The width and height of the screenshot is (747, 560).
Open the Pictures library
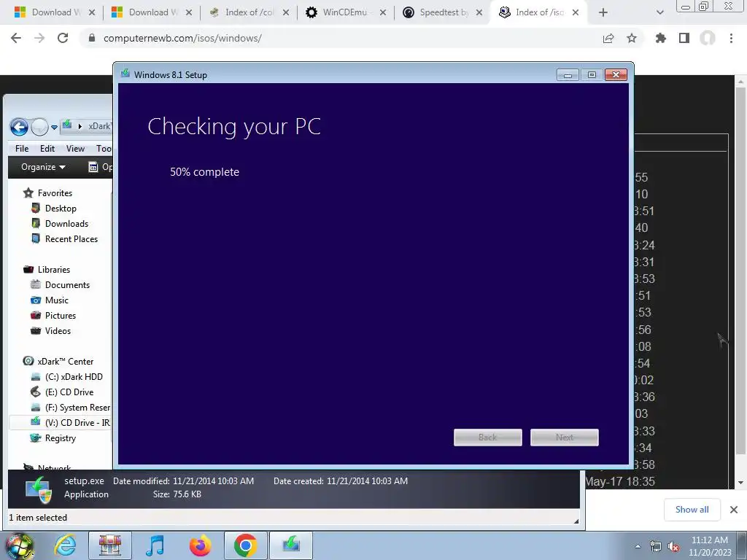pyautogui.click(x=60, y=315)
